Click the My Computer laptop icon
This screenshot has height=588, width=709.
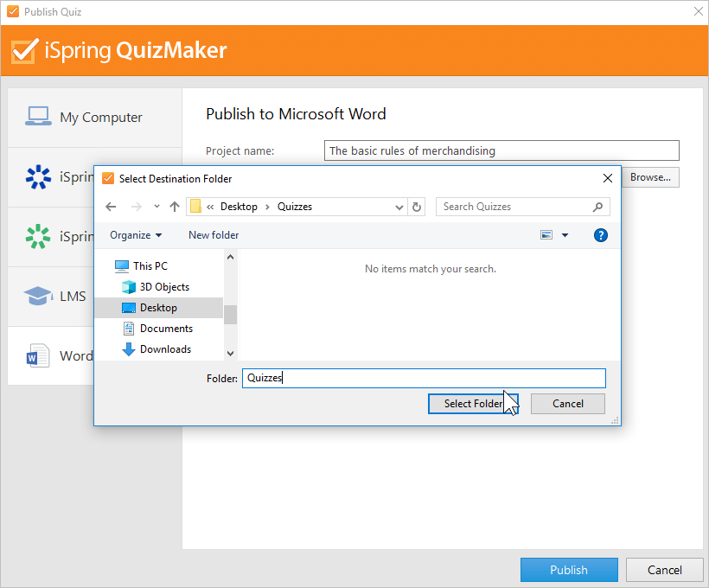[x=38, y=117]
